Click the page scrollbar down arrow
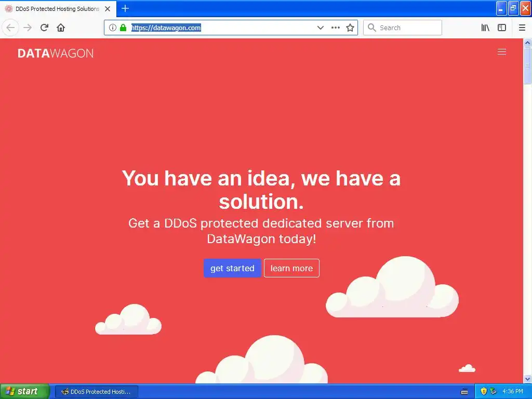This screenshot has width=532, height=399. pyautogui.click(x=527, y=379)
